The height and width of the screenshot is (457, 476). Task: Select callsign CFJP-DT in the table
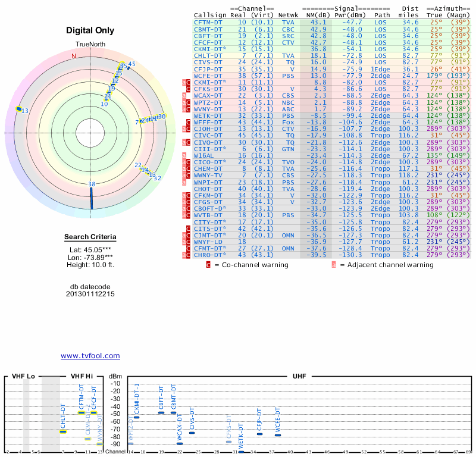coord(208,69)
